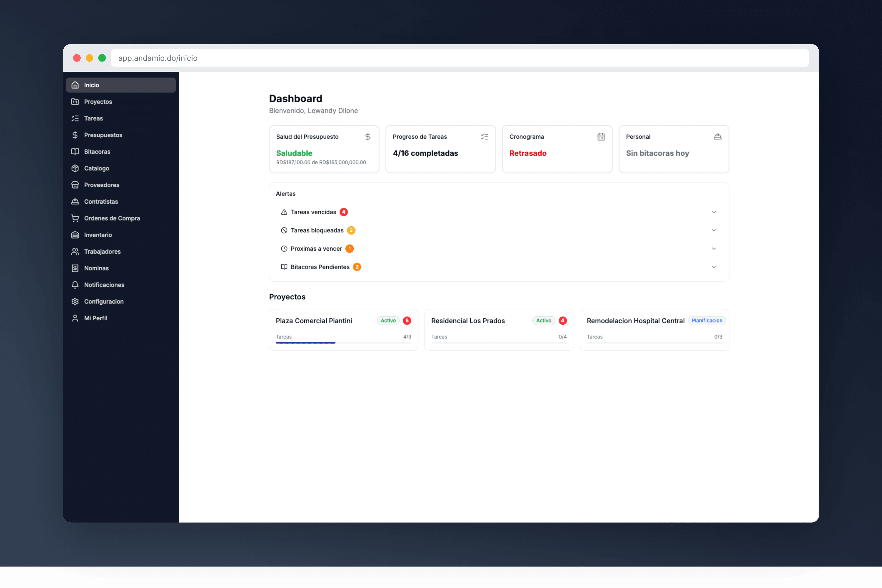Click the Nominas receipt icon
This screenshot has width=882, height=588.
point(75,268)
